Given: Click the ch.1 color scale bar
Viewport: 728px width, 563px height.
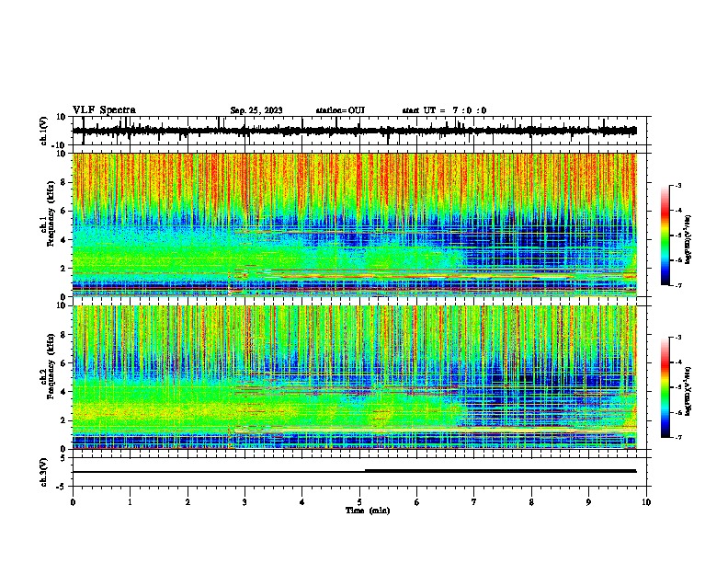Looking at the screenshot, I should 665,236.
